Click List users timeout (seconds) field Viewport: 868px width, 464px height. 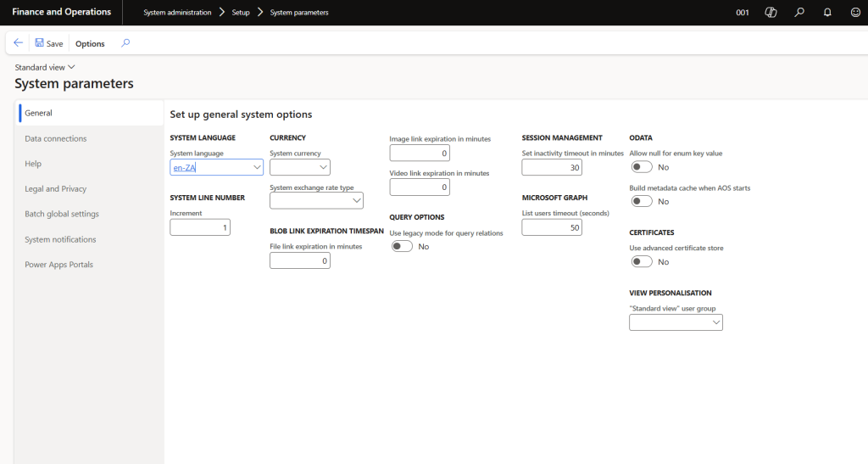click(x=551, y=227)
